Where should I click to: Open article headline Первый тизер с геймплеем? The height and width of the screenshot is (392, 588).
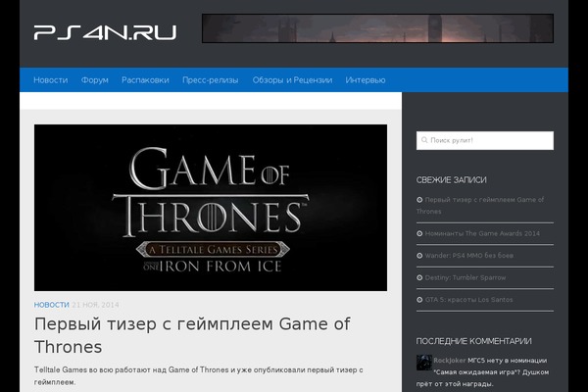[192, 335]
